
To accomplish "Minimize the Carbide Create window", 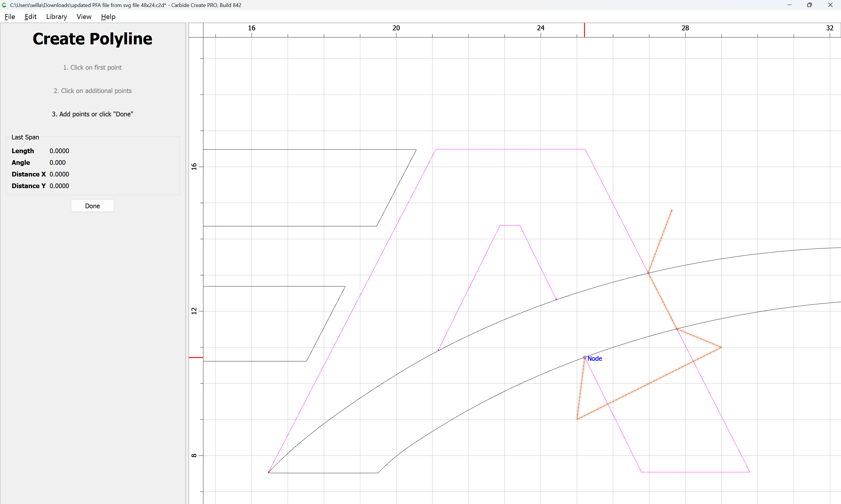I will (x=789, y=5).
